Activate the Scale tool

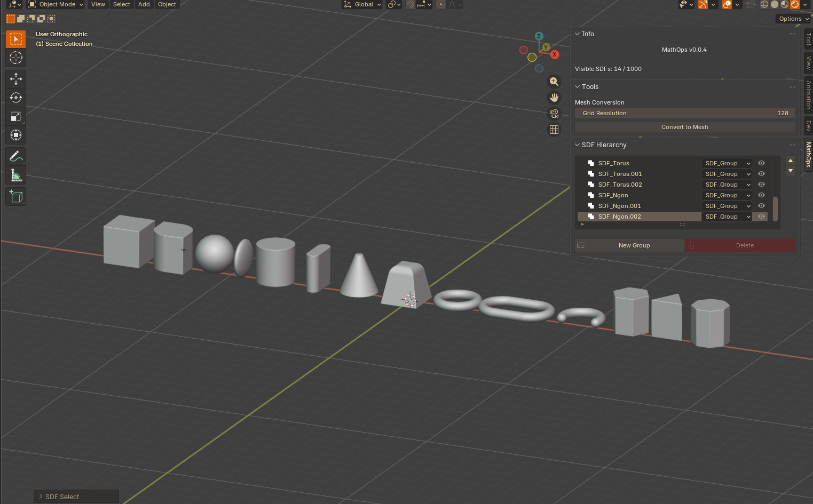tap(16, 116)
